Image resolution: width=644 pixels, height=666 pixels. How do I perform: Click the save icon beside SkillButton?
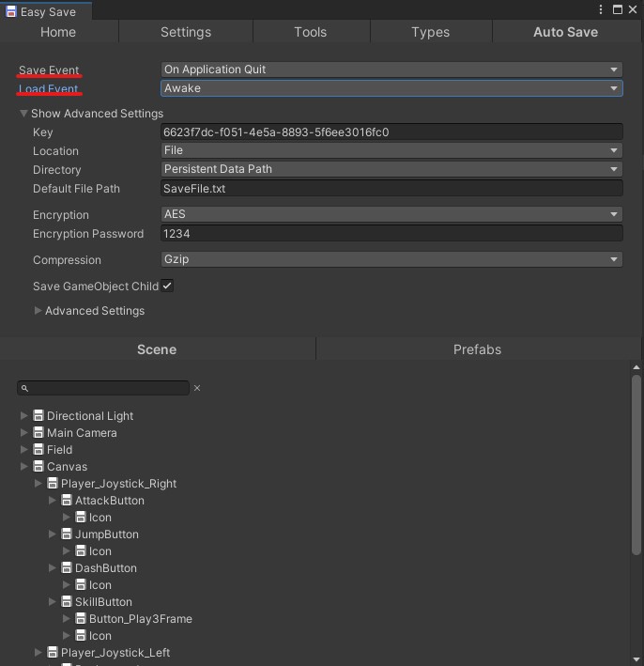point(67,601)
